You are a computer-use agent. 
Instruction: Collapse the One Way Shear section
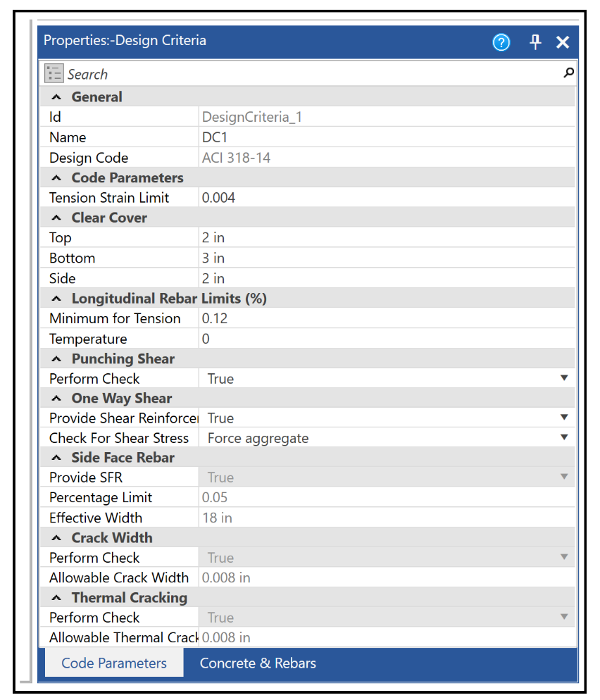pyautogui.click(x=56, y=398)
